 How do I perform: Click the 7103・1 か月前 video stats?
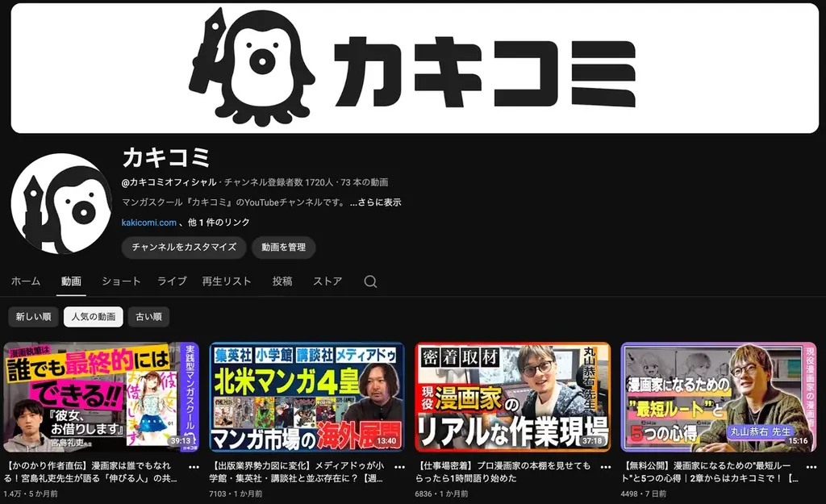click(236, 494)
